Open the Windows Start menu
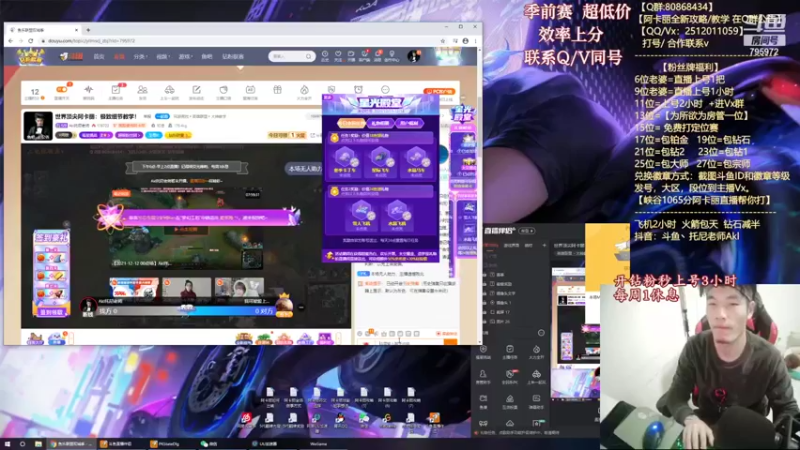 (8, 444)
